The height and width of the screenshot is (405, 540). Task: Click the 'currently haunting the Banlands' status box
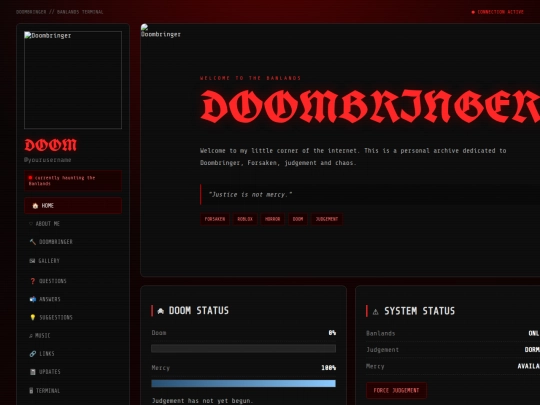73,180
